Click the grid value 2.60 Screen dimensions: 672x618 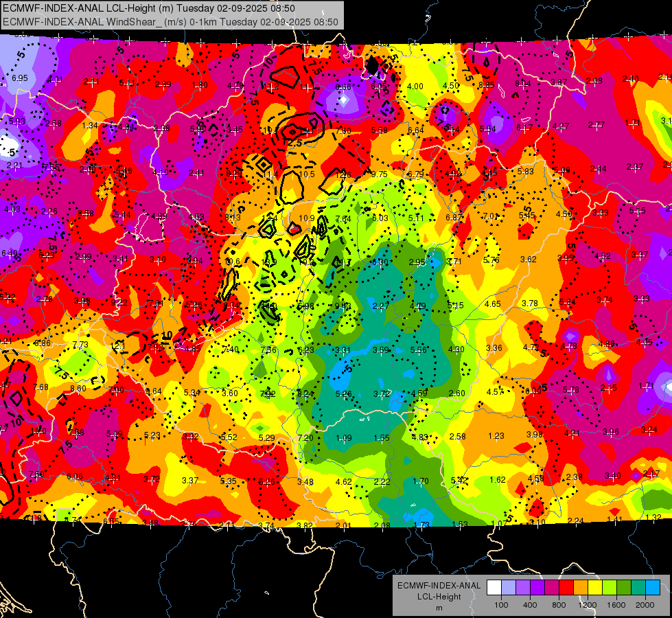click(457, 393)
